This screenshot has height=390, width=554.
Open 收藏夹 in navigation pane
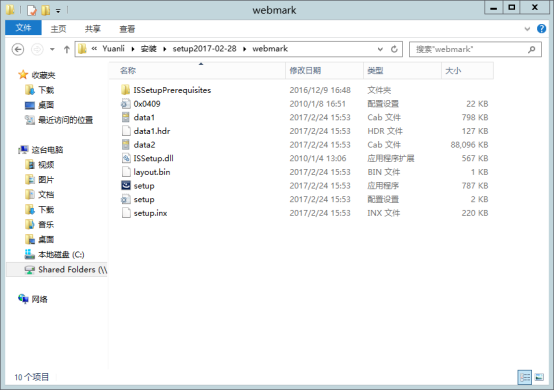click(43, 75)
